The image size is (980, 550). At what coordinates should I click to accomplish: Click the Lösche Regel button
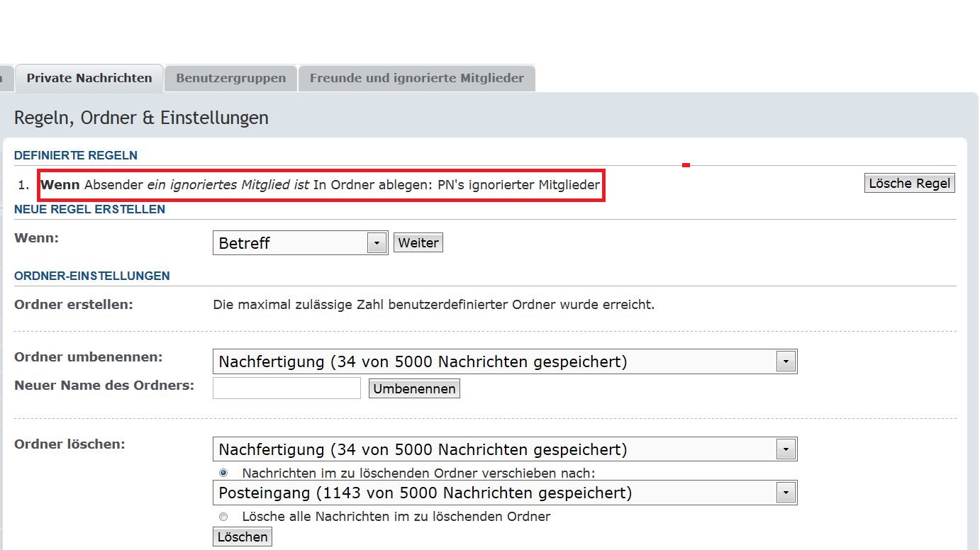pos(911,184)
